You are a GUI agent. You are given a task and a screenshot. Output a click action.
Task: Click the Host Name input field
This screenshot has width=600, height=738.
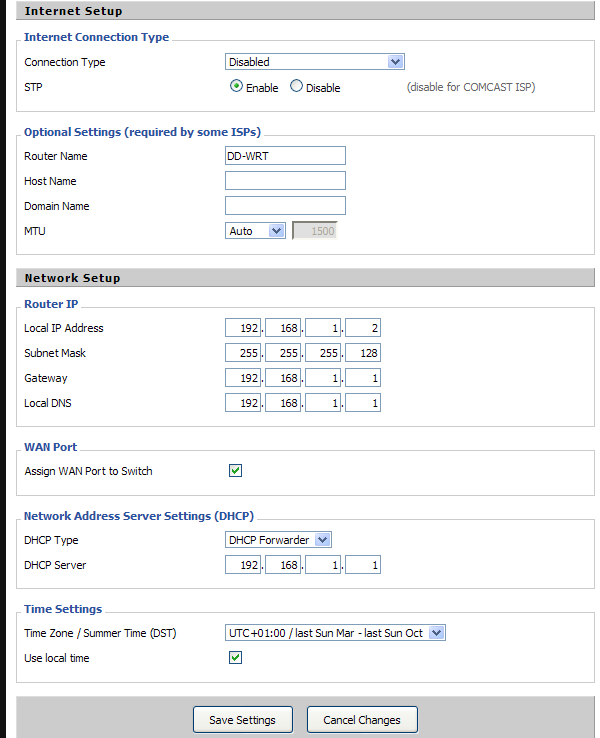coord(285,181)
